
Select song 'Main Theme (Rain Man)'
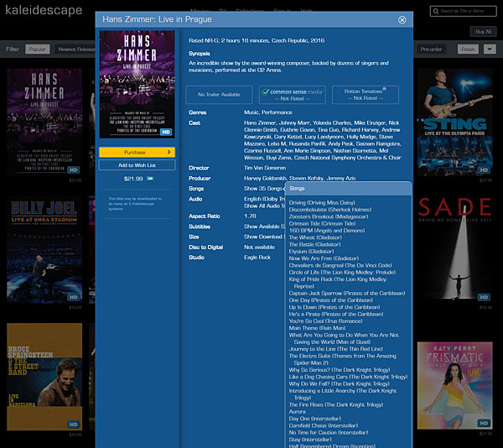point(317,328)
